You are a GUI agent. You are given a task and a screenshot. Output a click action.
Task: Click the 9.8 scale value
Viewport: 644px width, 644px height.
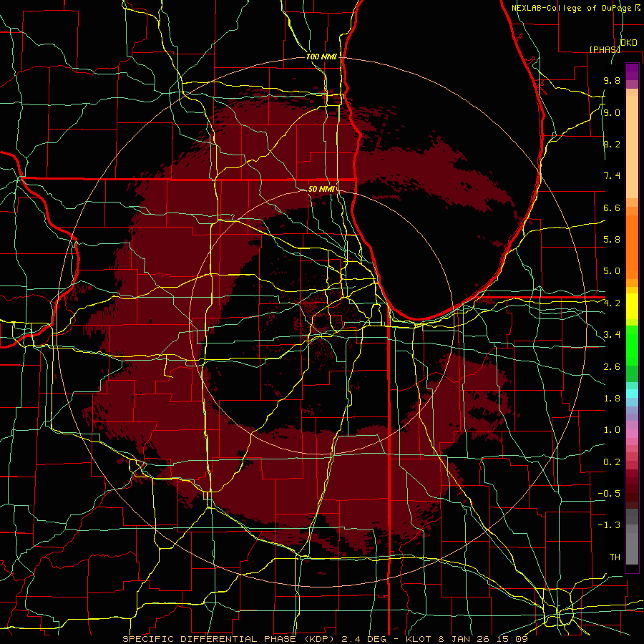coord(612,80)
